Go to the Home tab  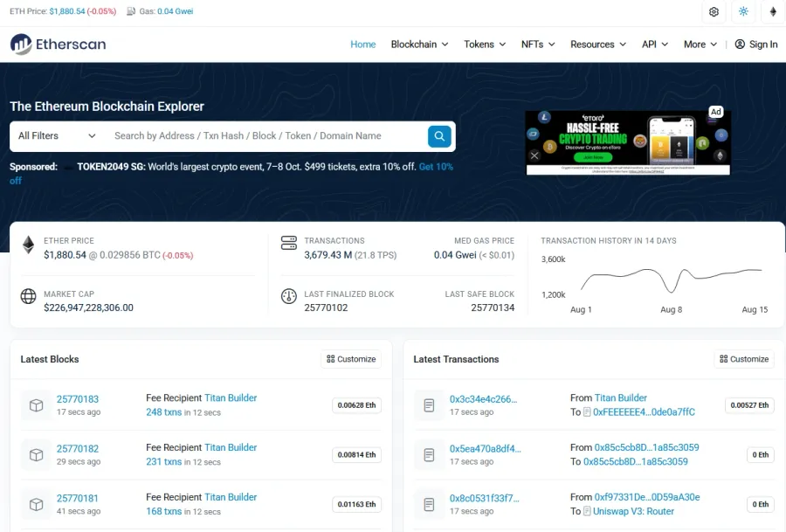point(363,45)
